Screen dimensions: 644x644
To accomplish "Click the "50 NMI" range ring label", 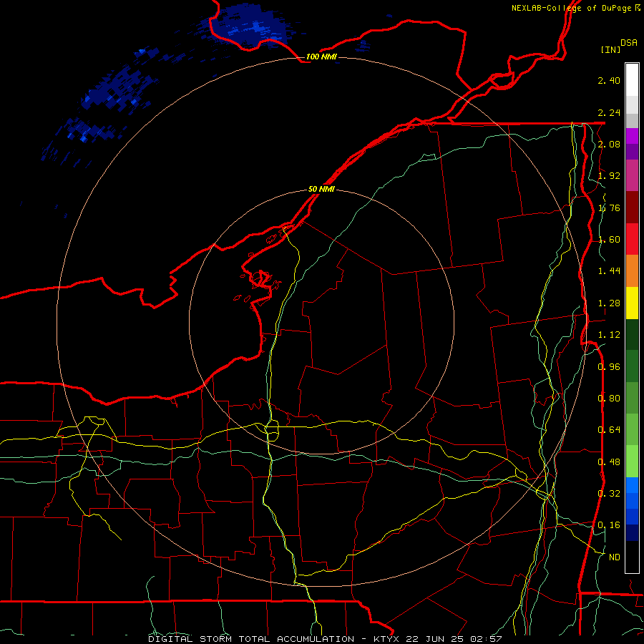I will pyautogui.click(x=321, y=190).
